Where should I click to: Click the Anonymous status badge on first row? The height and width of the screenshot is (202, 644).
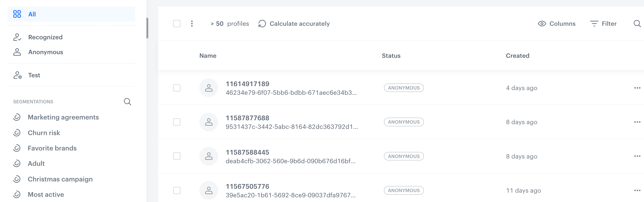404,88
